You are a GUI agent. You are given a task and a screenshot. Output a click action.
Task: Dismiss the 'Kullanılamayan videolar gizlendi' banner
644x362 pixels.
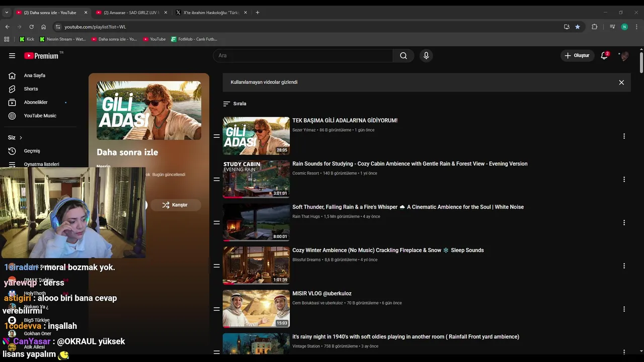[621, 82]
